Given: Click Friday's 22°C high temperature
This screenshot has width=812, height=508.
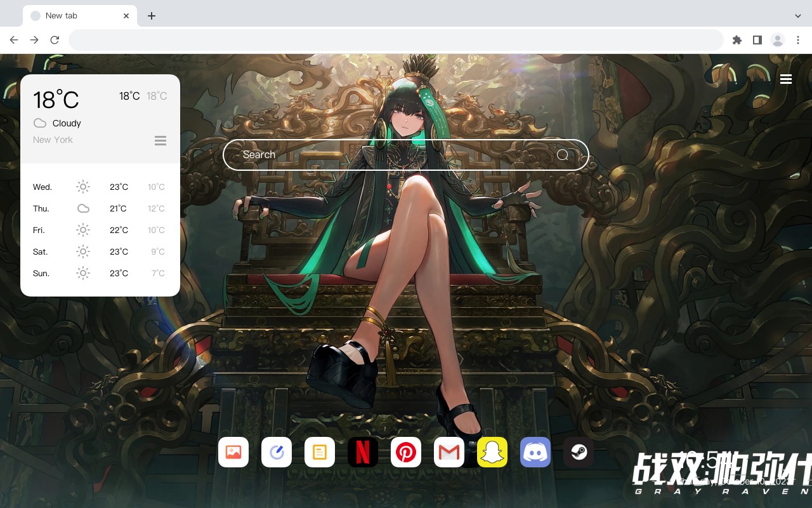Looking at the screenshot, I should pyautogui.click(x=119, y=230).
